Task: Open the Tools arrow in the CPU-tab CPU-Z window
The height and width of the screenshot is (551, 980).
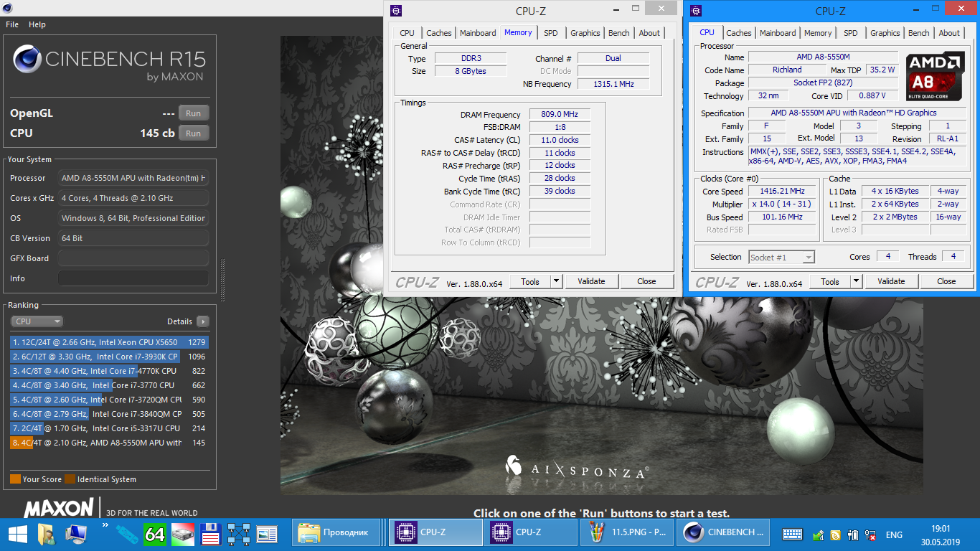Action: pos(856,281)
